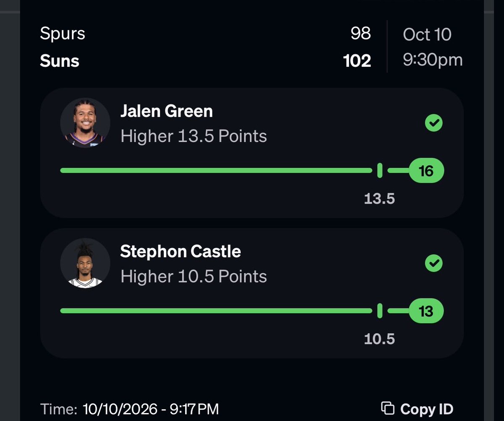The image size is (504, 421).
Task: Click the green 13 points result badge
Action: (426, 311)
